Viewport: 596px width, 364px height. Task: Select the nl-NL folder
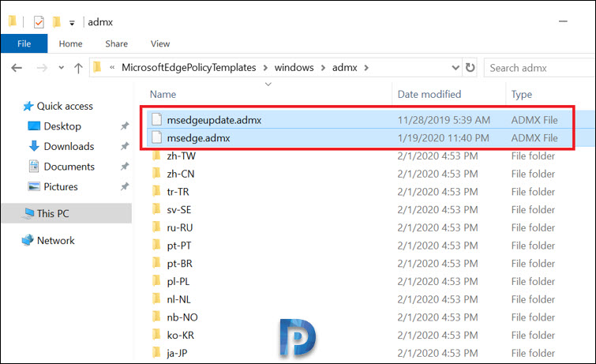(x=178, y=299)
